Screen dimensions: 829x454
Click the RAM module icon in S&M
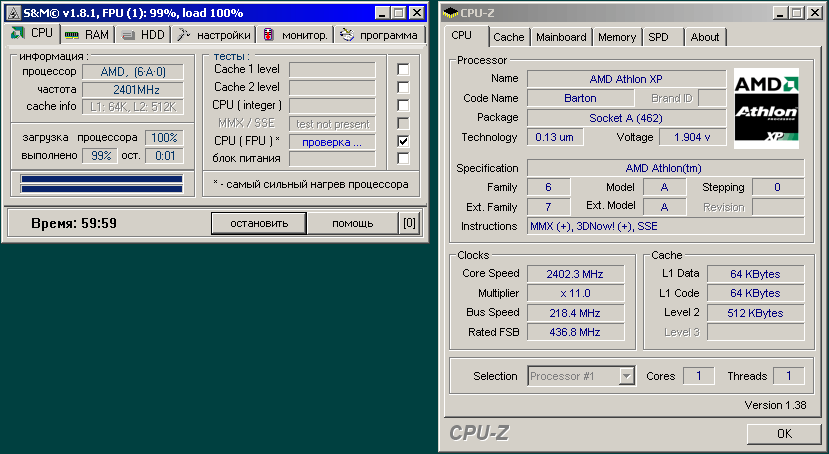coord(71,35)
